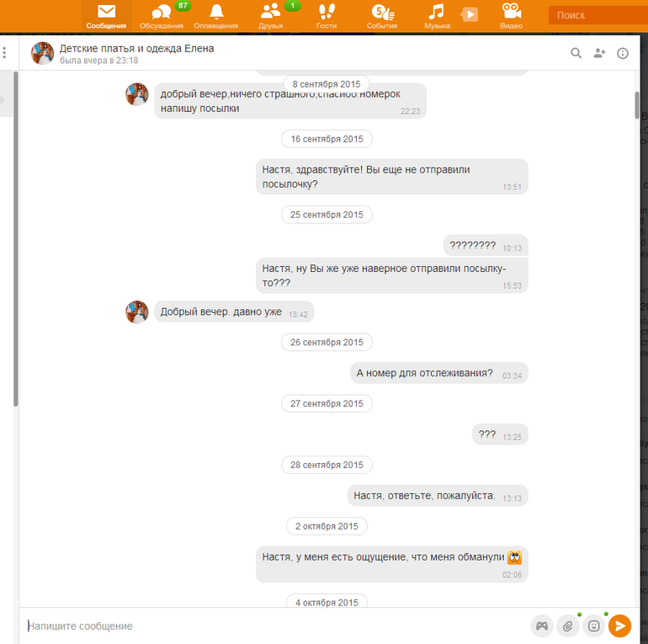Image resolution: width=648 pixels, height=644 pixels.
Task: Open the Видео camera section
Action: pyautogui.click(x=511, y=16)
